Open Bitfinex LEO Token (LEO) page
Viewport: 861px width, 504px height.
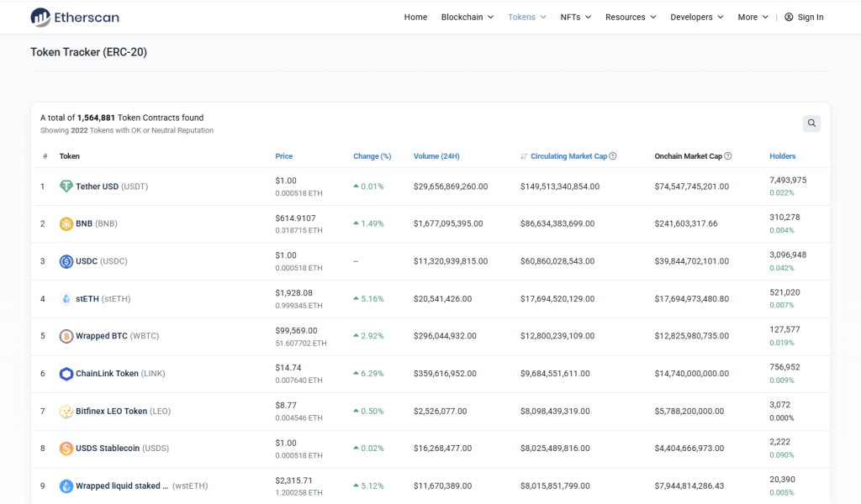(x=123, y=412)
